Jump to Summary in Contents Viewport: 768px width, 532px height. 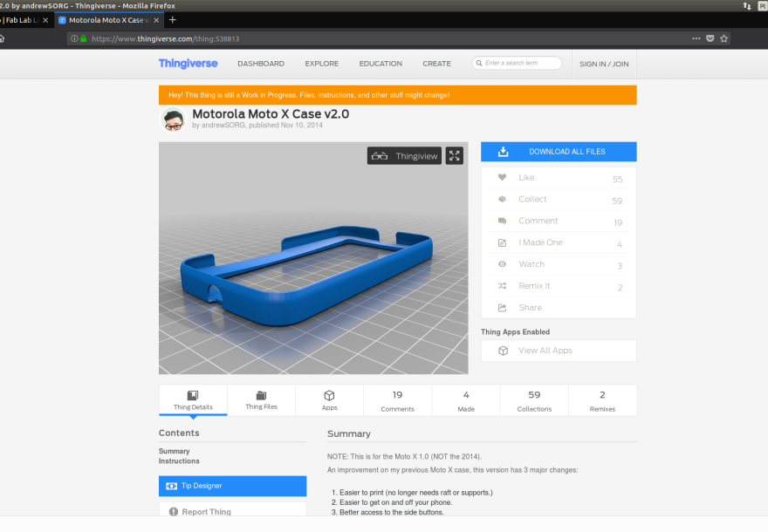(174, 451)
